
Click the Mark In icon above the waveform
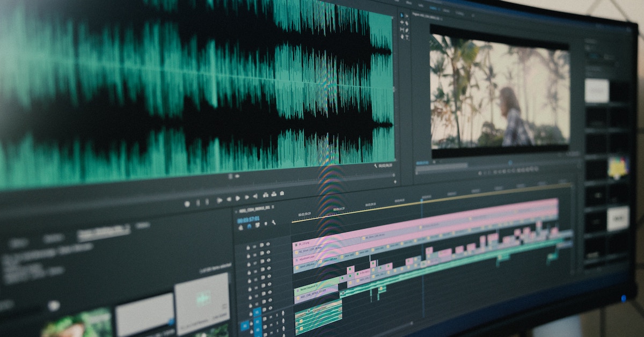[197, 202]
